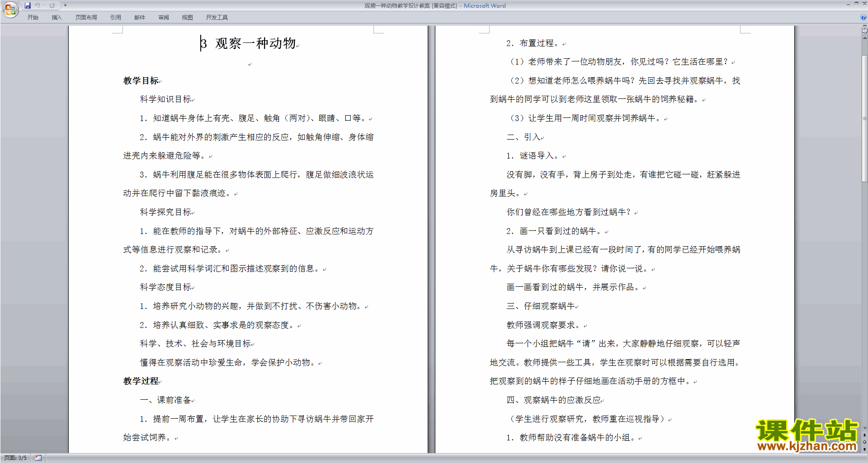The height and width of the screenshot is (463, 868).
Task: Click the macro recording icon in the status bar
Action: 38,458
